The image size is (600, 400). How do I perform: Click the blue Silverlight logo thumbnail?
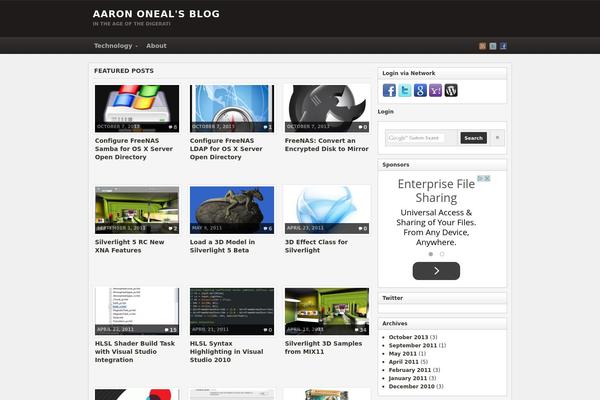[x=327, y=210]
